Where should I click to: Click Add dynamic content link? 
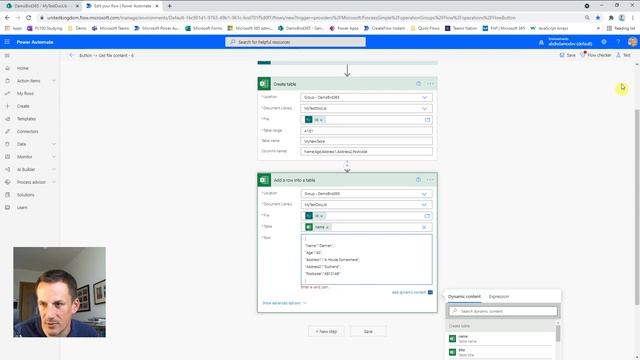click(x=409, y=292)
